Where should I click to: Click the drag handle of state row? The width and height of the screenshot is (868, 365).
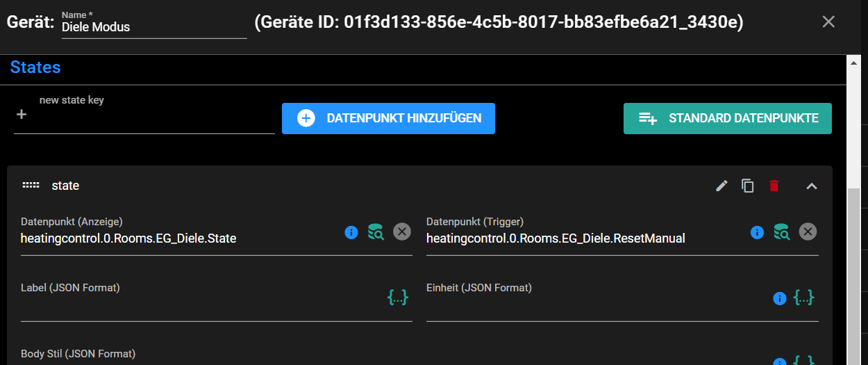click(31, 186)
